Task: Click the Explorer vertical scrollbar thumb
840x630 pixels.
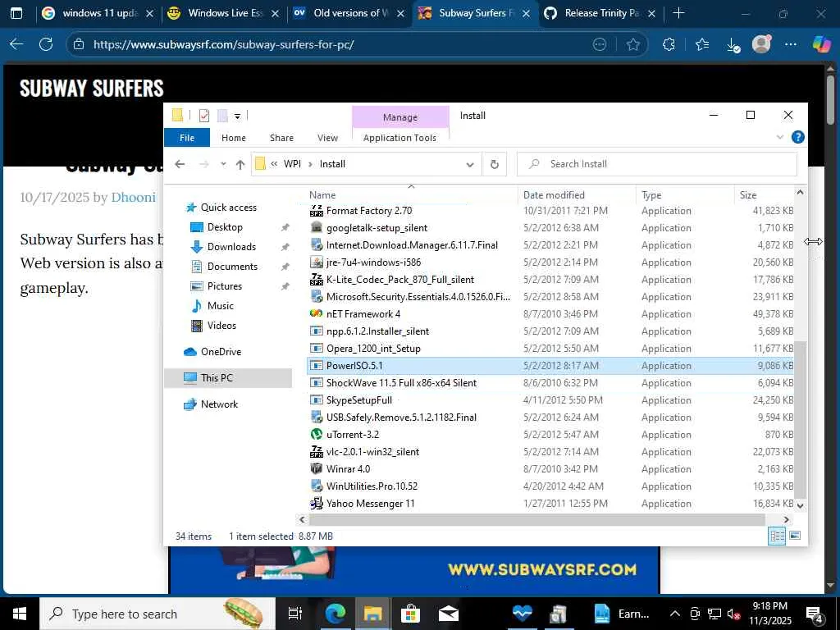Action: tap(800, 419)
